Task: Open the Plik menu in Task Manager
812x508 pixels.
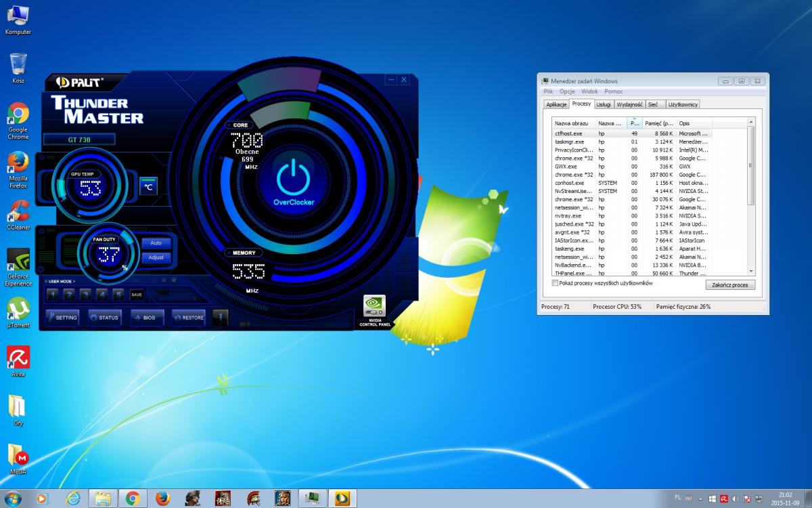Action: point(548,91)
